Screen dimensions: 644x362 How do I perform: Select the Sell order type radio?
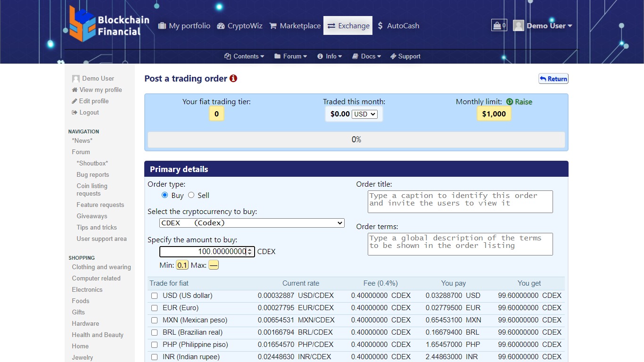coord(191,195)
